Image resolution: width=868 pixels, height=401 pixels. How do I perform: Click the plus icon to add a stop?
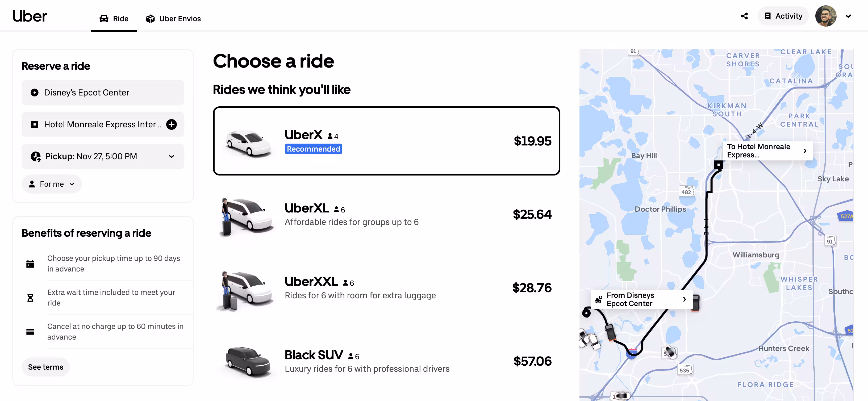pos(172,124)
